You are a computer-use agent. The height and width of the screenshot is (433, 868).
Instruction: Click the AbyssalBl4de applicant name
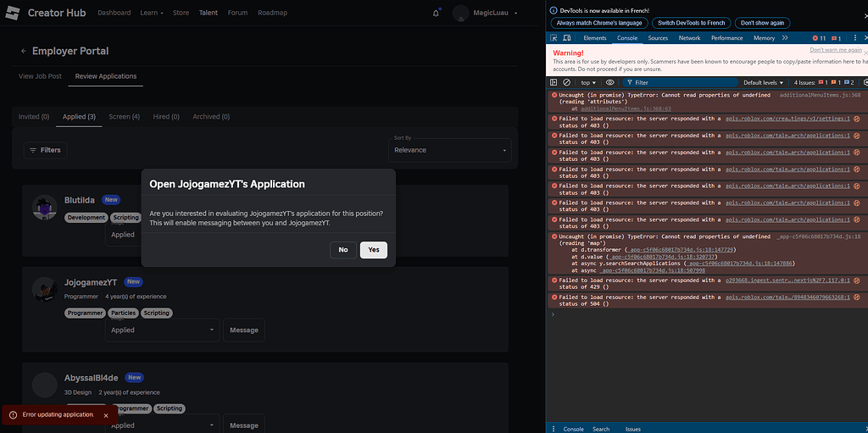pos(92,378)
